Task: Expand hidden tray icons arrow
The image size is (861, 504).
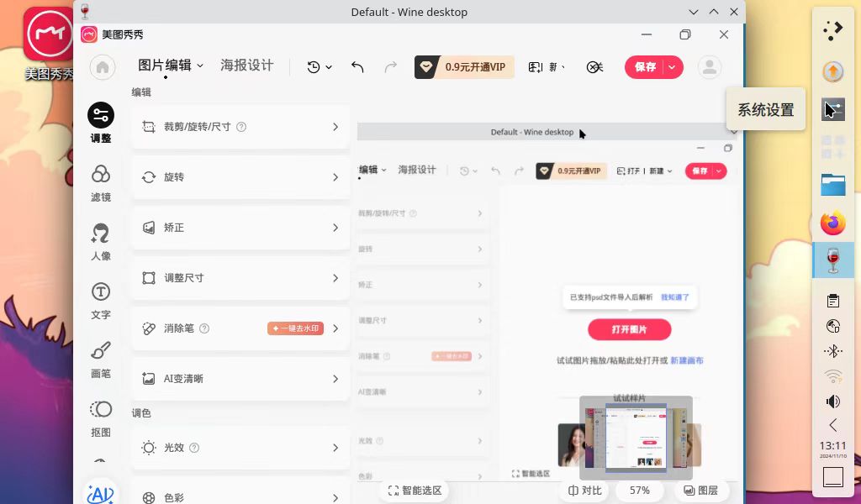Action: pyautogui.click(x=833, y=425)
